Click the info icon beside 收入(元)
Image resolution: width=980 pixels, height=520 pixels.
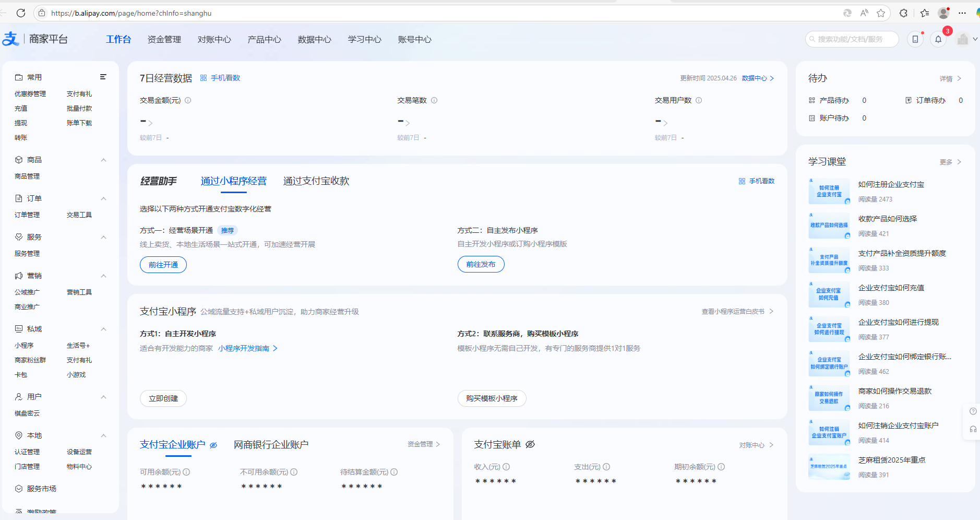tap(506, 467)
